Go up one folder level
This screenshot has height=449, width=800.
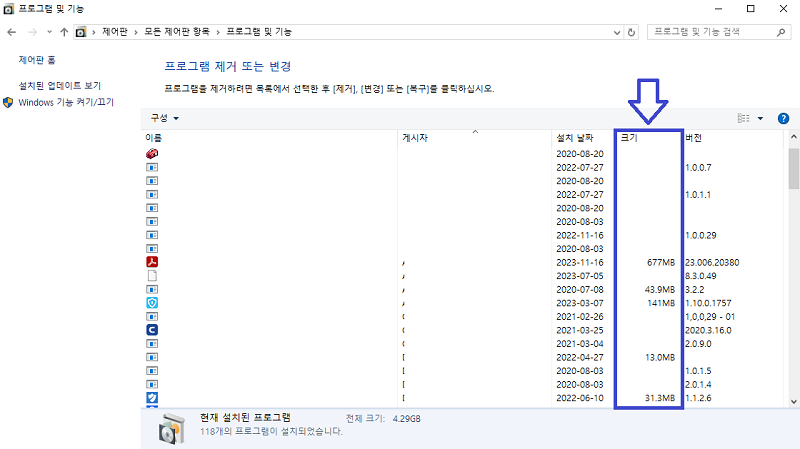pos(64,32)
